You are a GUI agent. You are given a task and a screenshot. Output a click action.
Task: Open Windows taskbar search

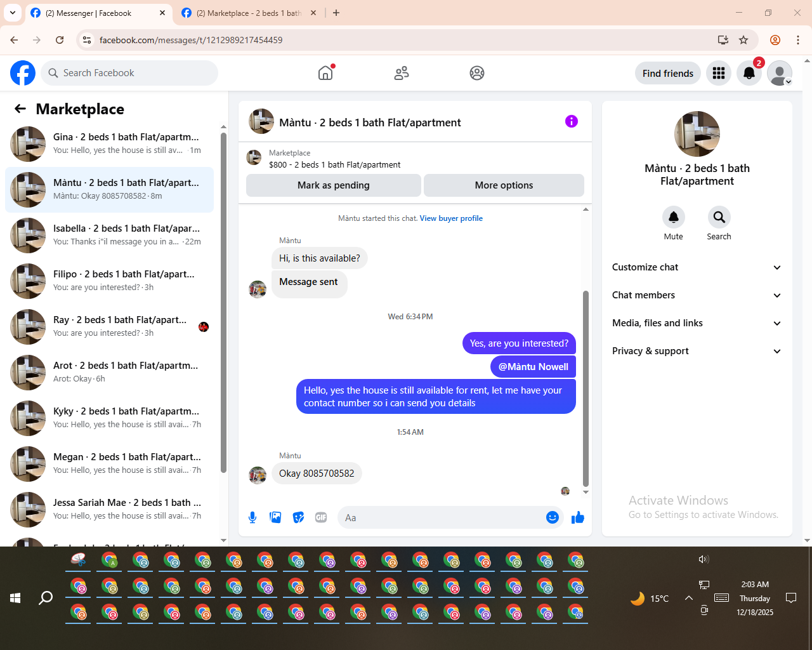pos(46,598)
